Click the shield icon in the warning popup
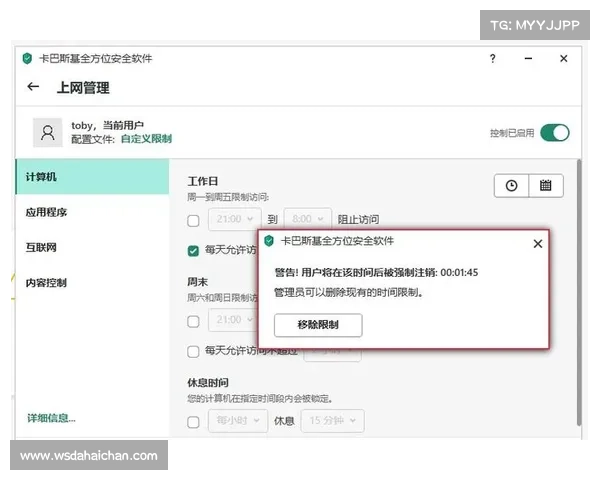This screenshot has height=480, width=600. (269, 241)
